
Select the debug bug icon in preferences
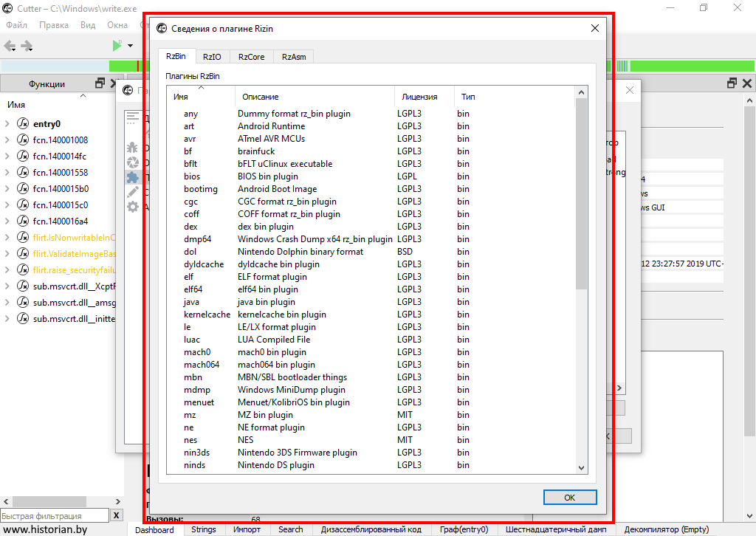133,148
